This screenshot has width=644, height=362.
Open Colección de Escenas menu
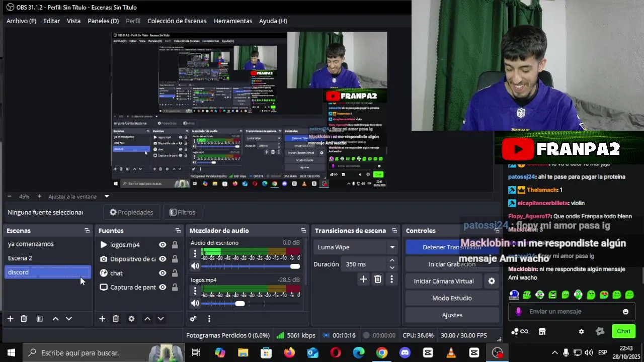(177, 21)
